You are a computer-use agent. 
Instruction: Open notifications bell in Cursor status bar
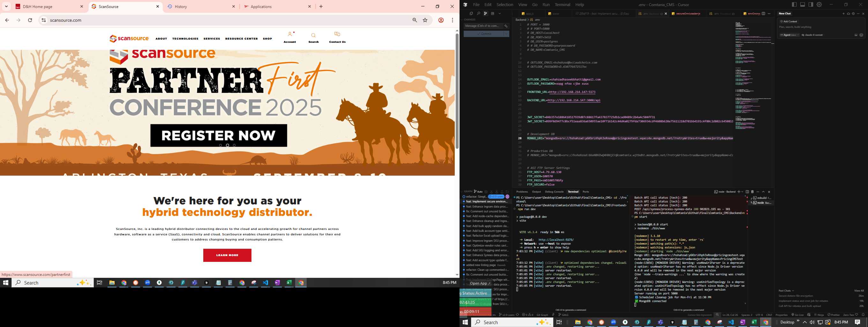pyautogui.click(x=863, y=315)
